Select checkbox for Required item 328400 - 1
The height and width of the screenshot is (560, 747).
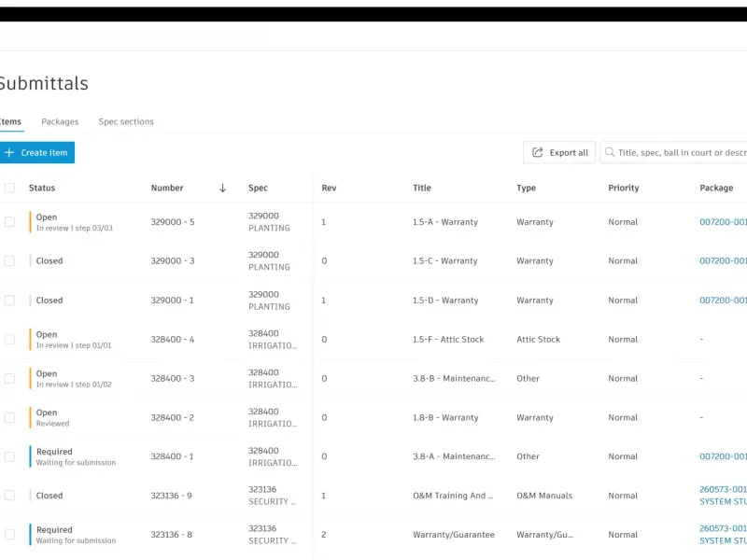coord(9,456)
